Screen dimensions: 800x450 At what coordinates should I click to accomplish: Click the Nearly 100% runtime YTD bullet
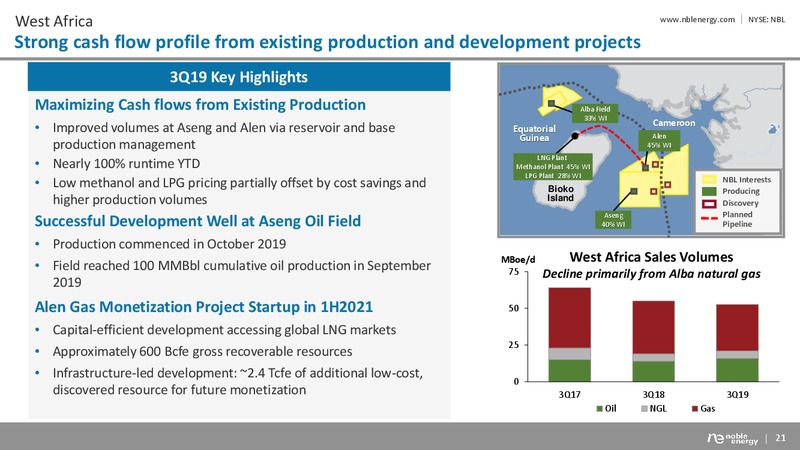point(127,164)
